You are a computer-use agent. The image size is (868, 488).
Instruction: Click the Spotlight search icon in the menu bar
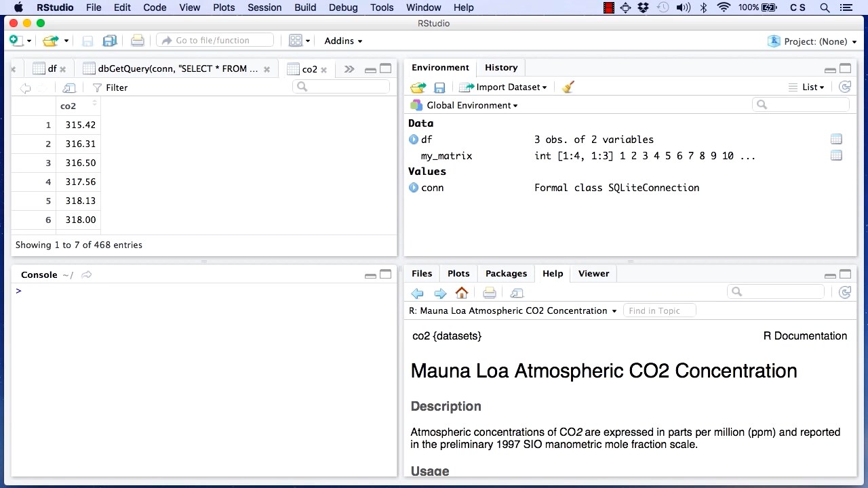click(x=825, y=7)
